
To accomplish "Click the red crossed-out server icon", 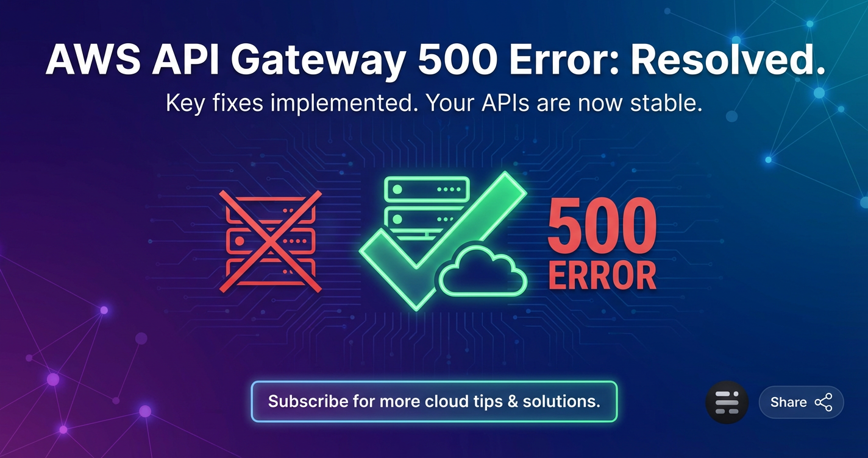I will pyautogui.click(x=270, y=241).
